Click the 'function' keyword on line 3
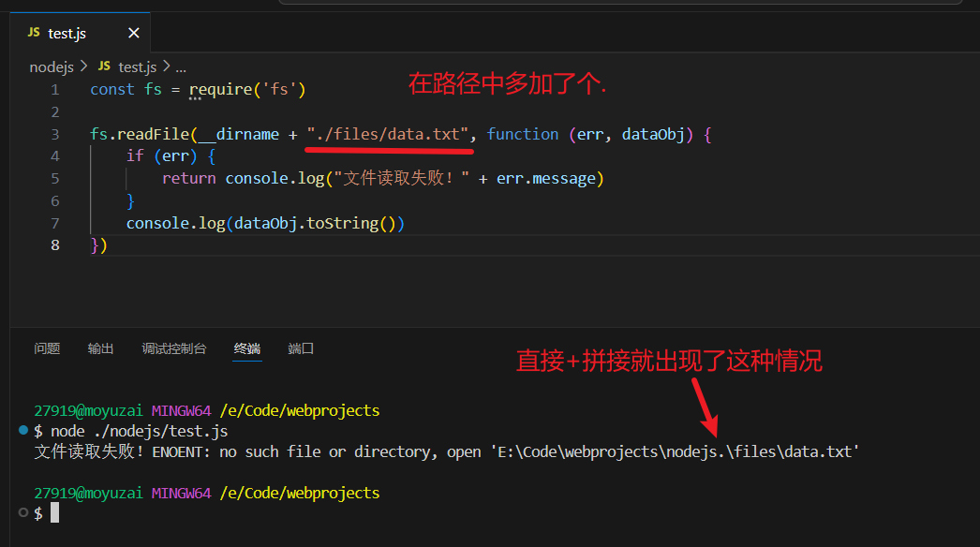The height and width of the screenshot is (547, 980). [523, 134]
